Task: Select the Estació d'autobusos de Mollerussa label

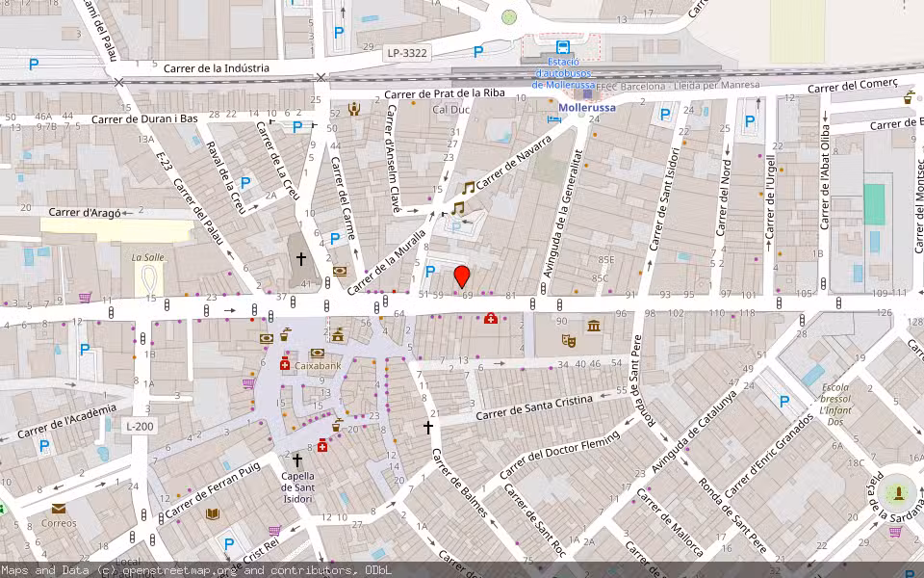Action: point(563,73)
